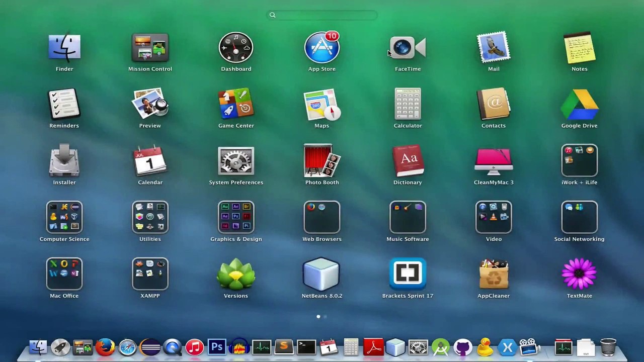Screen dimensions: 644x362
Task: Open TextMate
Action: coord(580,274)
